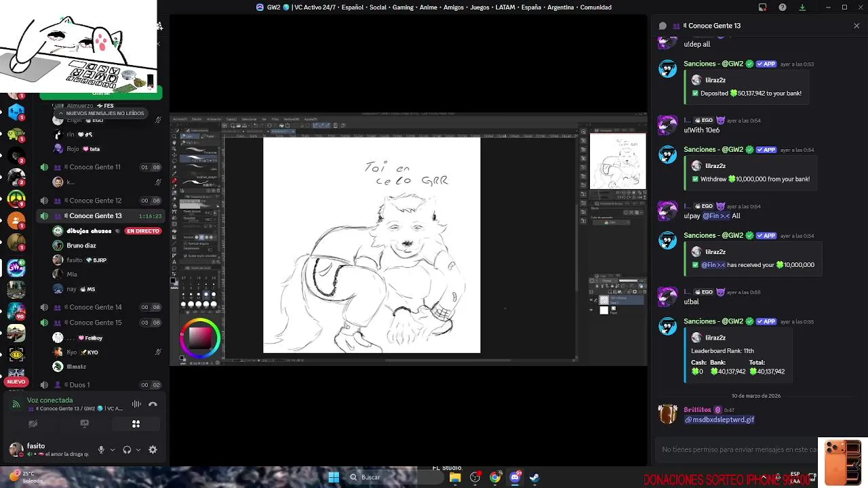Toggle visibility eye of Paper layer

591,310
